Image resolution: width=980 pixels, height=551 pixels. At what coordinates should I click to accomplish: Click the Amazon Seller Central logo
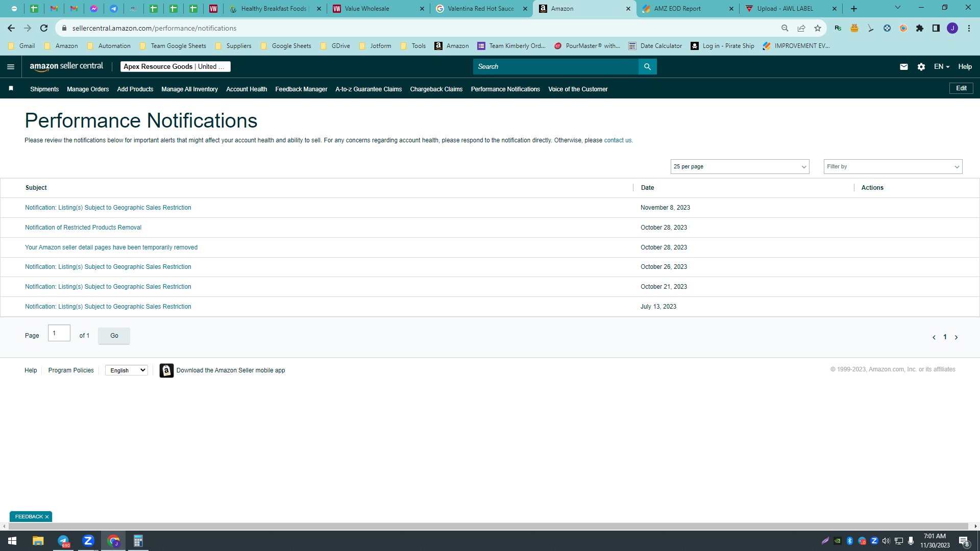coord(66,66)
